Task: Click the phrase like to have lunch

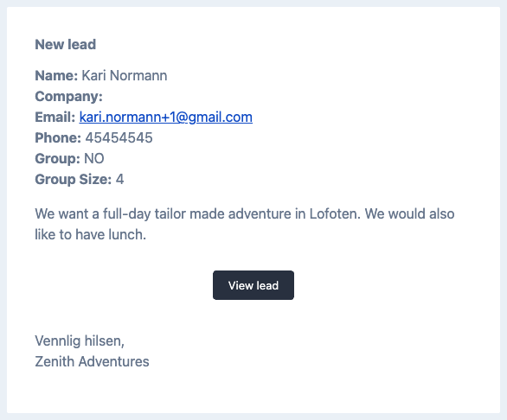Action: (x=91, y=234)
